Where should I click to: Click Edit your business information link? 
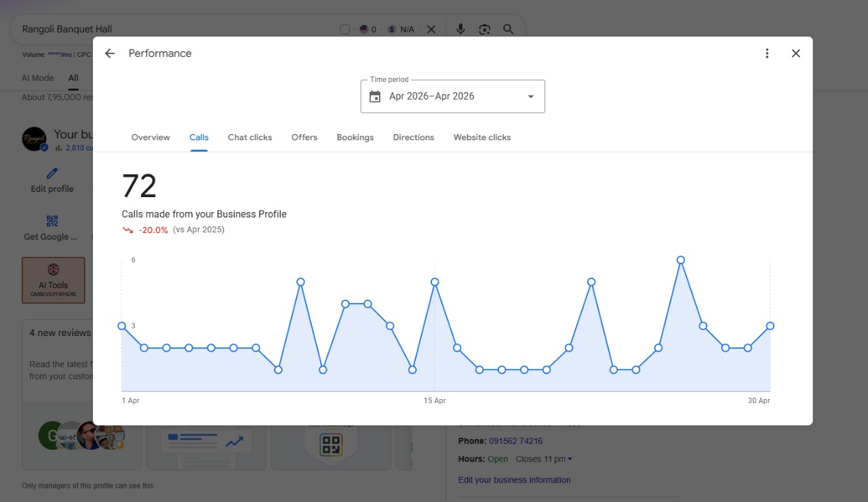click(515, 480)
